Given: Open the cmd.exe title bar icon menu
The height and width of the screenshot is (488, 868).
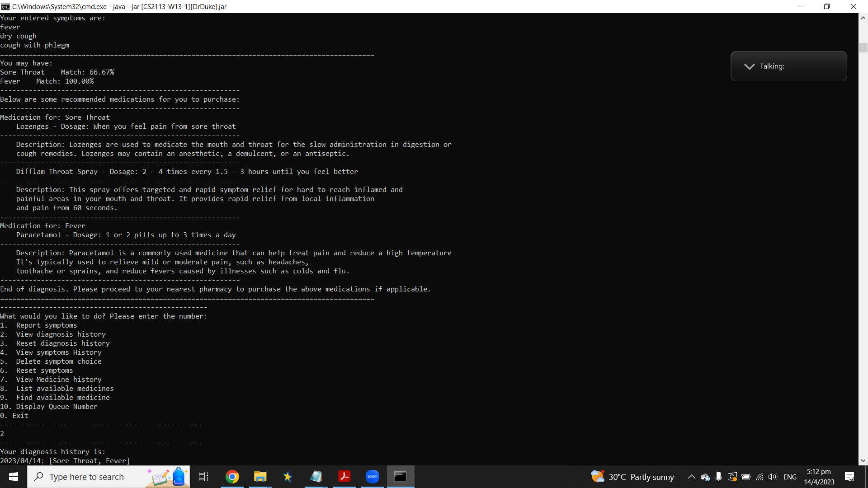Looking at the screenshot, I should click(x=5, y=6).
